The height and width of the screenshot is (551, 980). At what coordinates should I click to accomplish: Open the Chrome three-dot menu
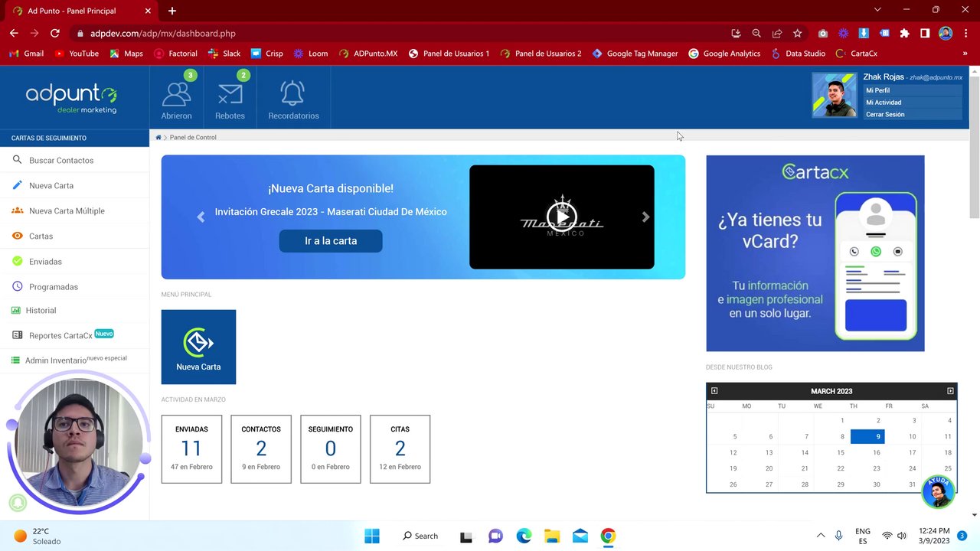coord(965,34)
